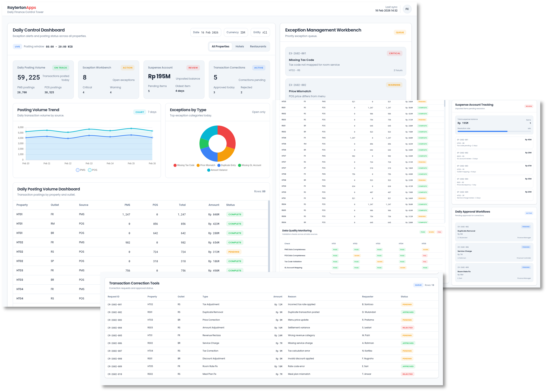Click the CHART badge in Posting Volume Trend

coord(140,112)
